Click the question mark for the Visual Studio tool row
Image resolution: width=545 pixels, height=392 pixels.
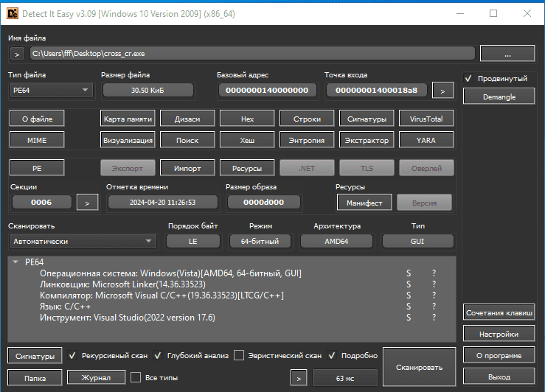tap(434, 318)
